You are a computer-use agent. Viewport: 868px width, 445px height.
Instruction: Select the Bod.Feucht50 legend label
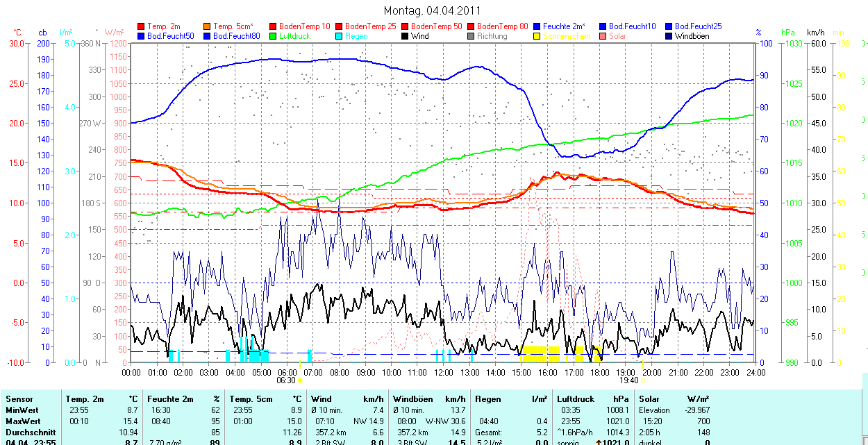(170, 36)
